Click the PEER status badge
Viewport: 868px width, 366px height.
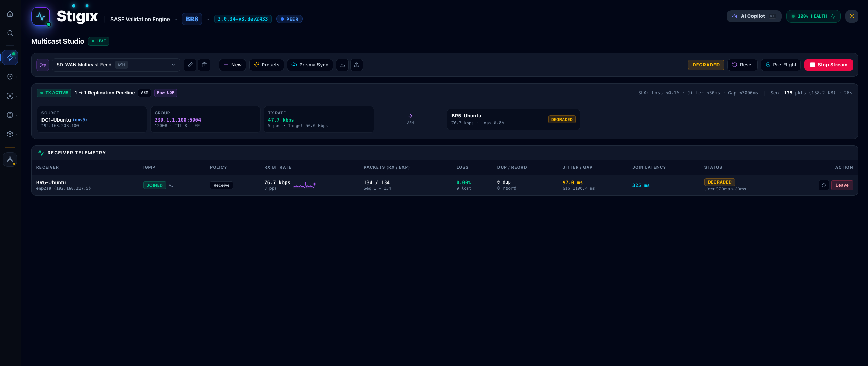click(289, 19)
